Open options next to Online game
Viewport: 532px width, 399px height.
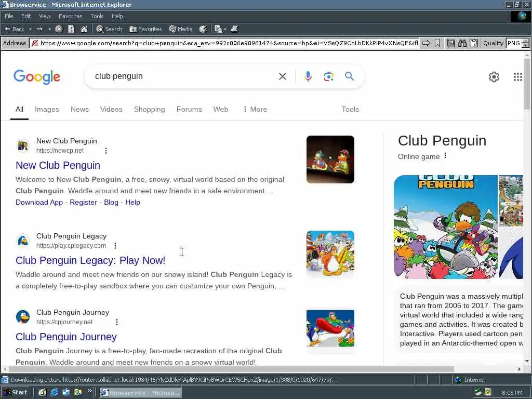point(445,156)
